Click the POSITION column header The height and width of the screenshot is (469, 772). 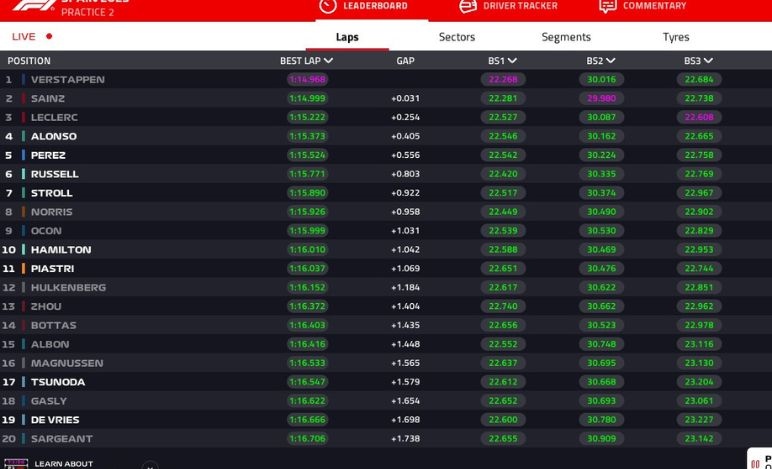pyautogui.click(x=29, y=61)
